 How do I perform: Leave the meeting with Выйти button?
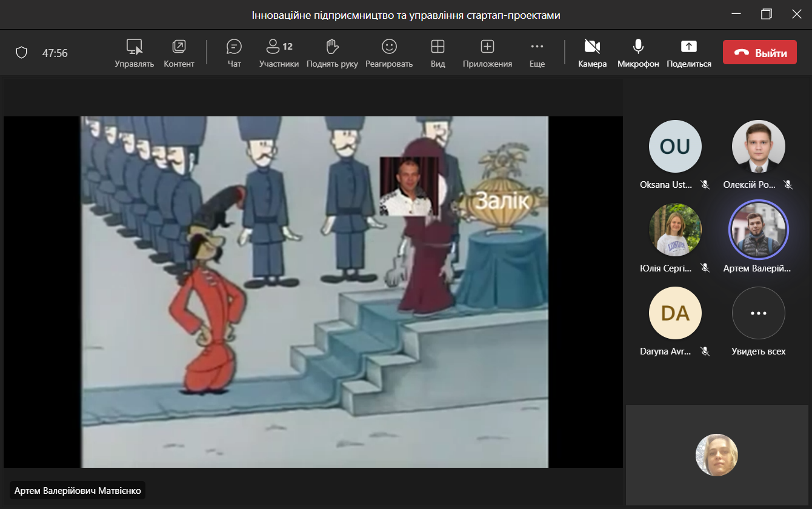click(x=759, y=53)
